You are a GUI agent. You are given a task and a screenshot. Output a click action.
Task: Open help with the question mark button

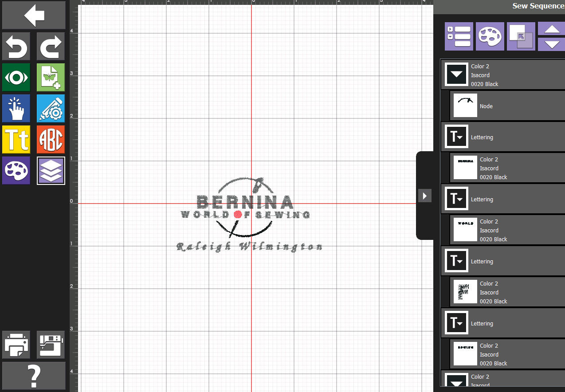tap(34, 376)
